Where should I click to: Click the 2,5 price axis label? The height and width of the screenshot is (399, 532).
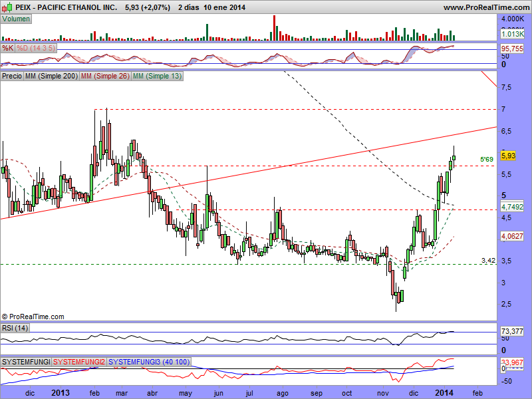click(506, 304)
